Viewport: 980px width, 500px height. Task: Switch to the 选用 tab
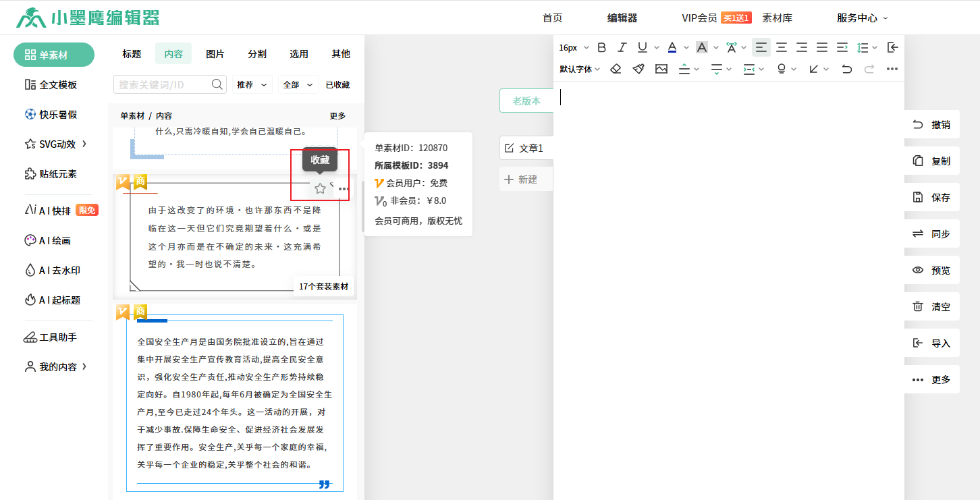299,54
